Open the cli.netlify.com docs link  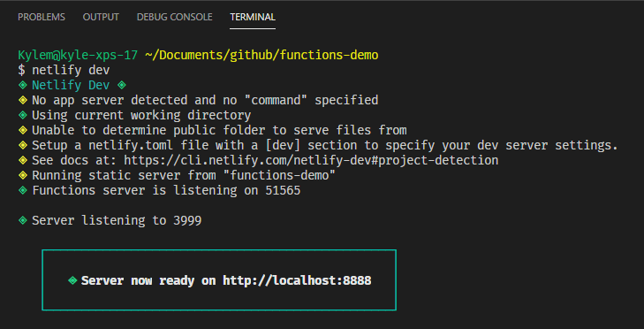311,160
